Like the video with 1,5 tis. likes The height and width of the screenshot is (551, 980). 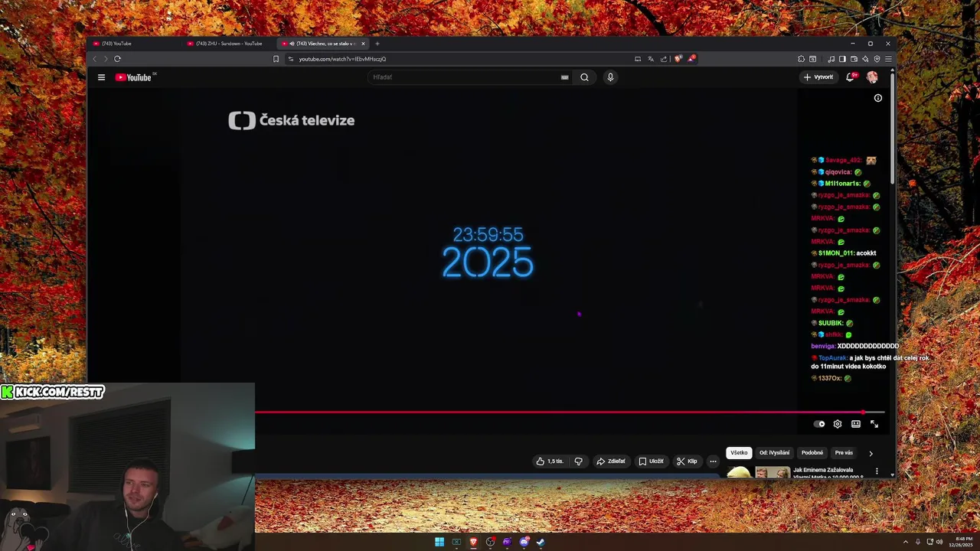tap(550, 461)
